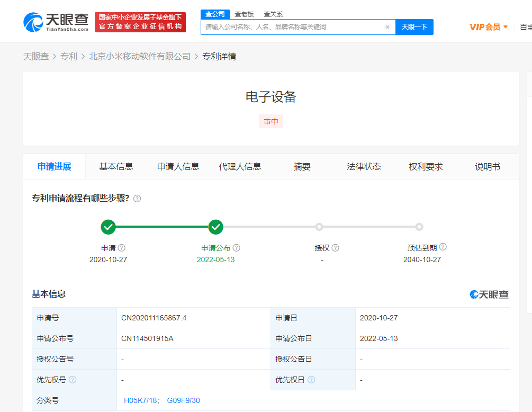
Task: Click the 审中 status tag
Action: coord(270,121)
